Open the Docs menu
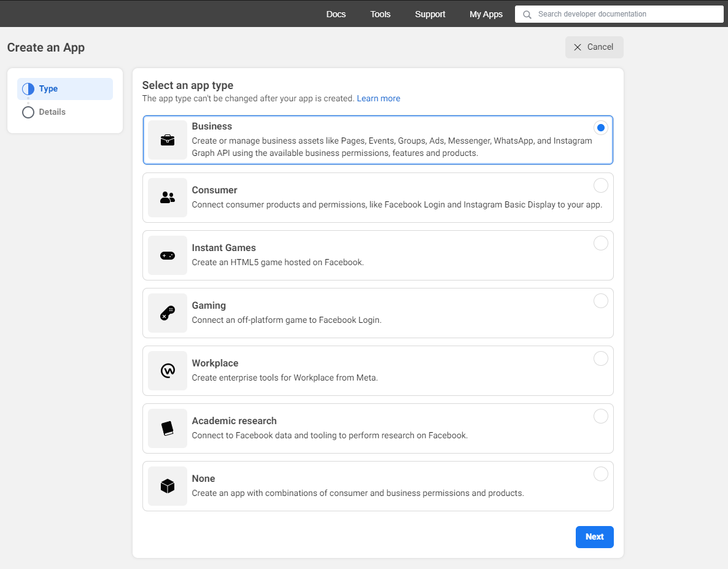The height and width of the screenshot is (569, 728). click(x=336, y=14)
